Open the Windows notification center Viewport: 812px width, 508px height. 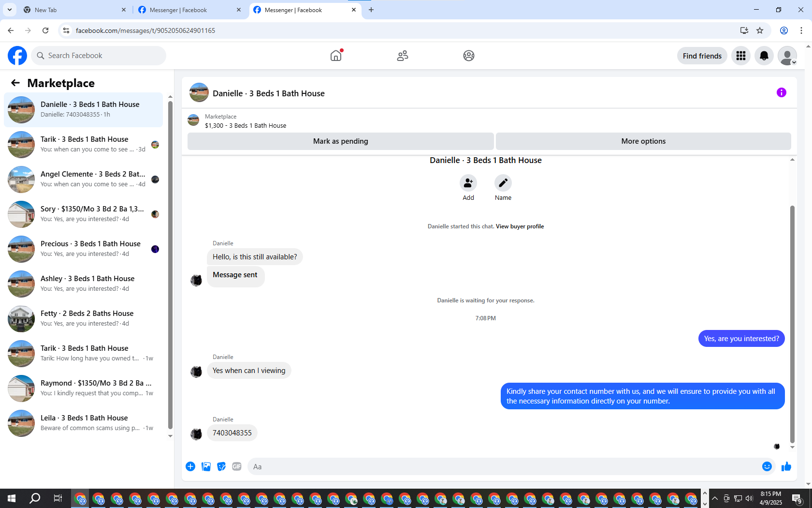tap(797, 498)
